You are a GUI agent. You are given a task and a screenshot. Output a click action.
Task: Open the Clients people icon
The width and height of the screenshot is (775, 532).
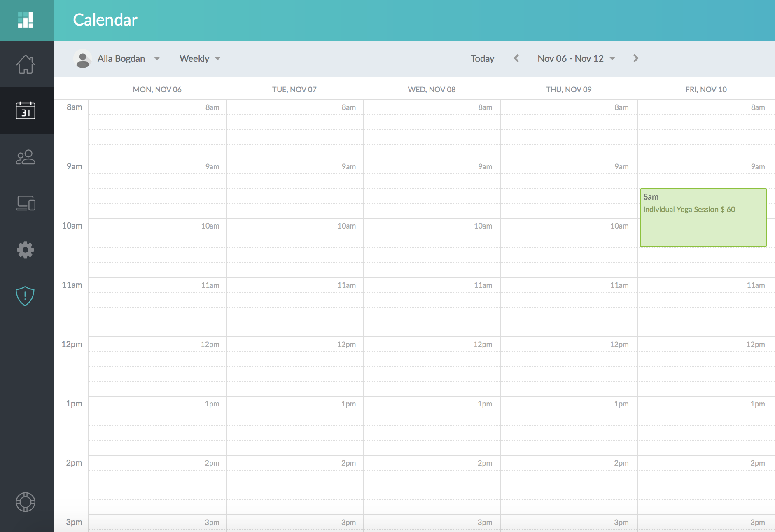coord(26,157)
